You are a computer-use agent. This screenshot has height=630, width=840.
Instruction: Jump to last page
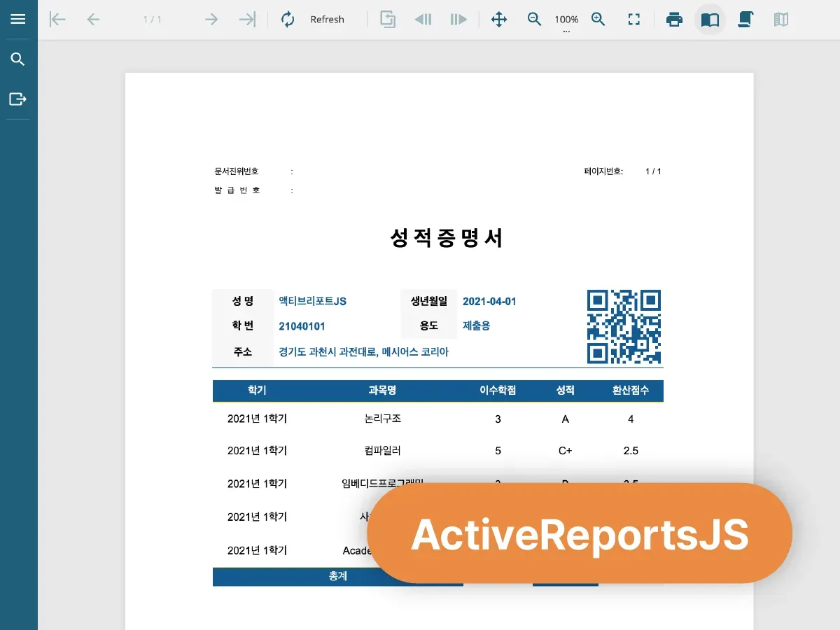point(247,20)
